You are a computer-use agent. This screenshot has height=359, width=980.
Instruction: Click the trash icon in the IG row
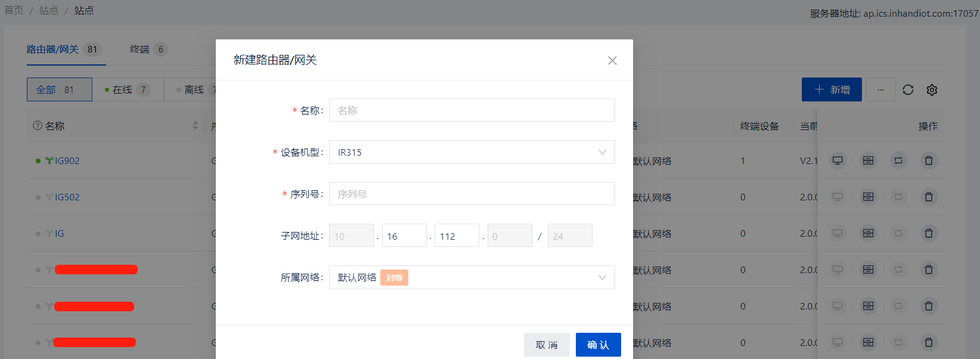point(928,233)
